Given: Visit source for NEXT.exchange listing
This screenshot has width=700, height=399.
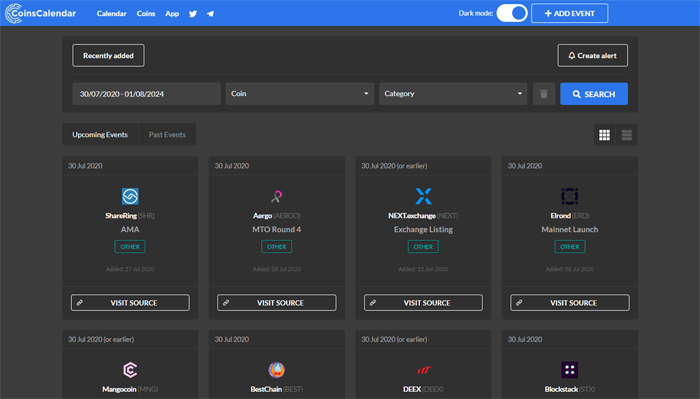Looking at the screenshot, I should [x=423, y=303].
